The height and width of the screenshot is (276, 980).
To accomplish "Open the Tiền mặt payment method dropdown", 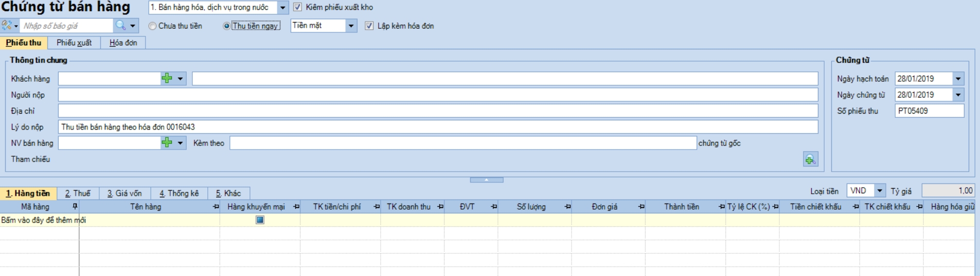I will 351,26.
